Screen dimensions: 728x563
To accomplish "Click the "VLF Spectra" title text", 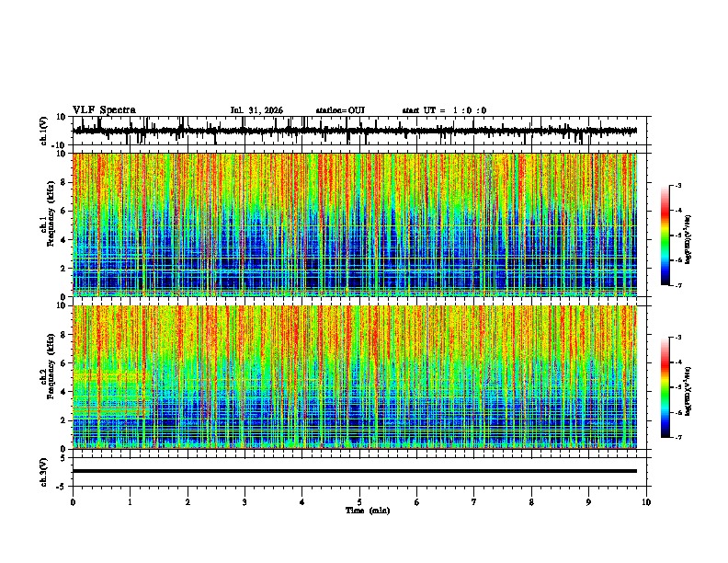I will coord(104,109).
